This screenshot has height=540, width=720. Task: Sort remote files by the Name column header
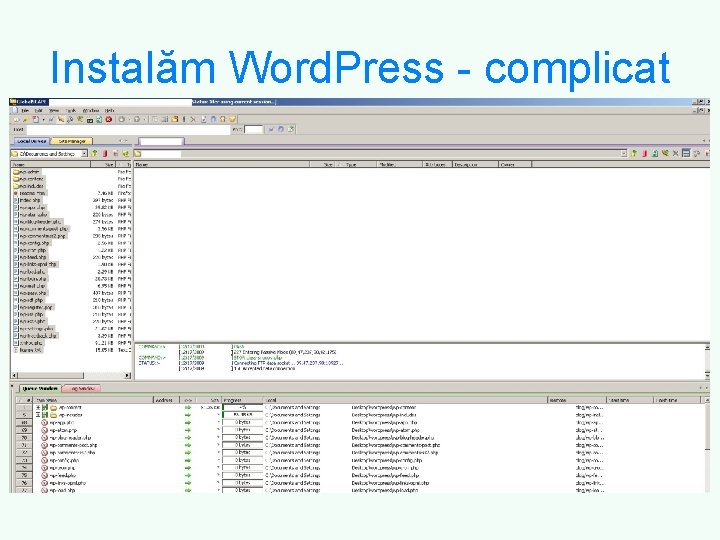tap(222, 164)
